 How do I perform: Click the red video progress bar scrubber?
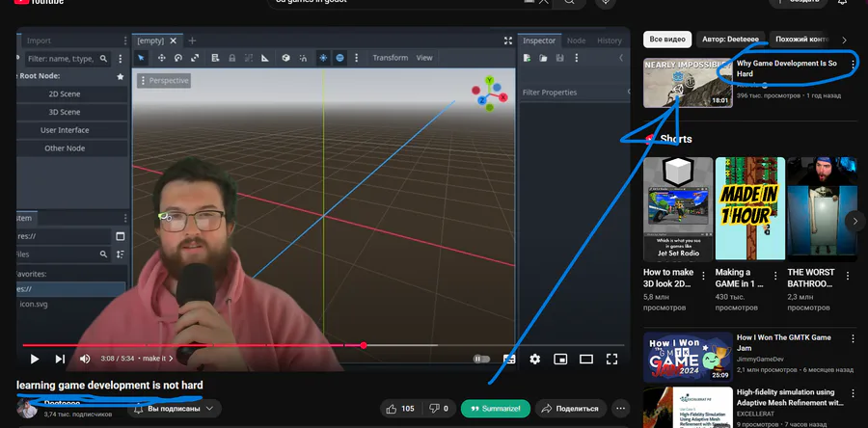364,346
